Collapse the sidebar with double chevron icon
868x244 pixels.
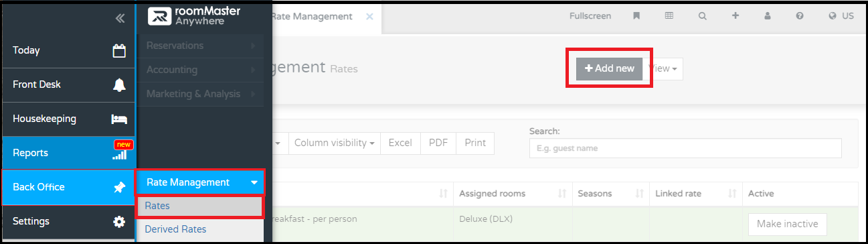point(120,19)
